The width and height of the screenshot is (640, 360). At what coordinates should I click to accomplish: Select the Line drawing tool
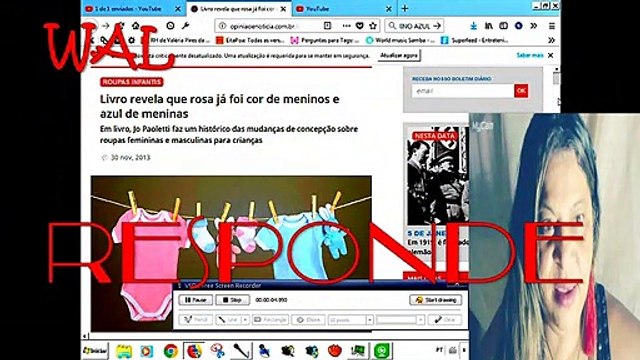(229, 320)
